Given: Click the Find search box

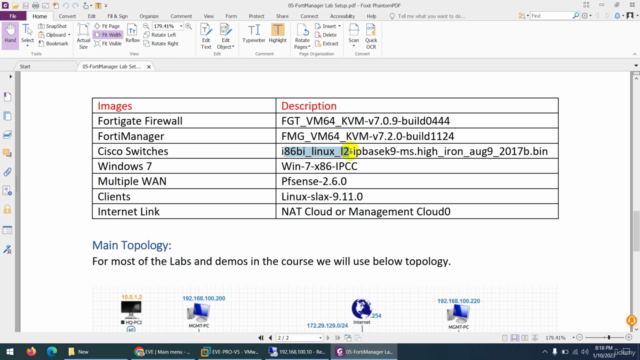Looking at the screenshot, I should pyautogui.click(x=551, y=16).
